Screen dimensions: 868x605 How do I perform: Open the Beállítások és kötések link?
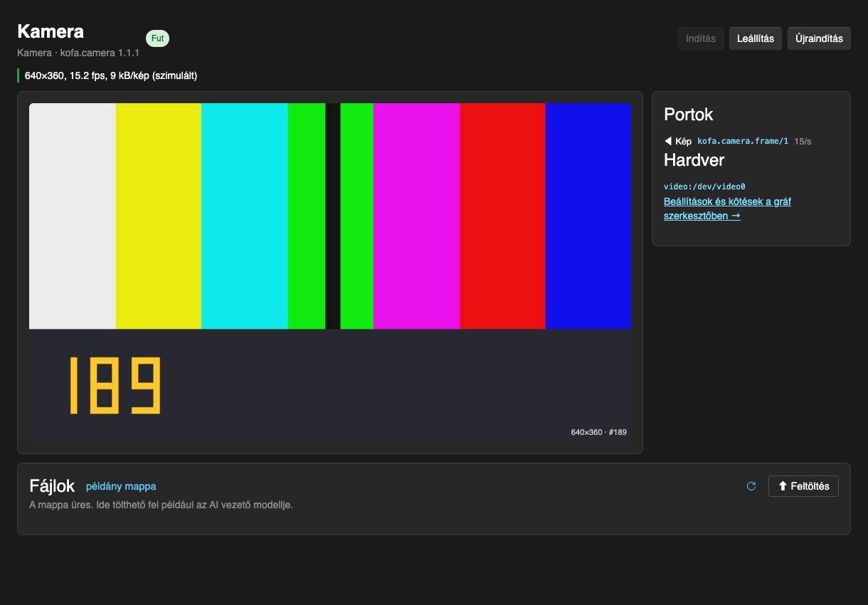coord(727,209)
